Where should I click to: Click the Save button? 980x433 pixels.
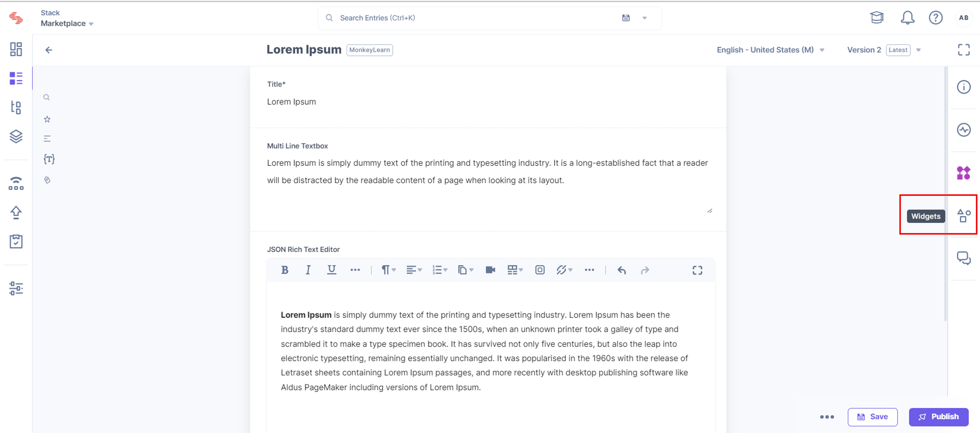tap(872, 417)
